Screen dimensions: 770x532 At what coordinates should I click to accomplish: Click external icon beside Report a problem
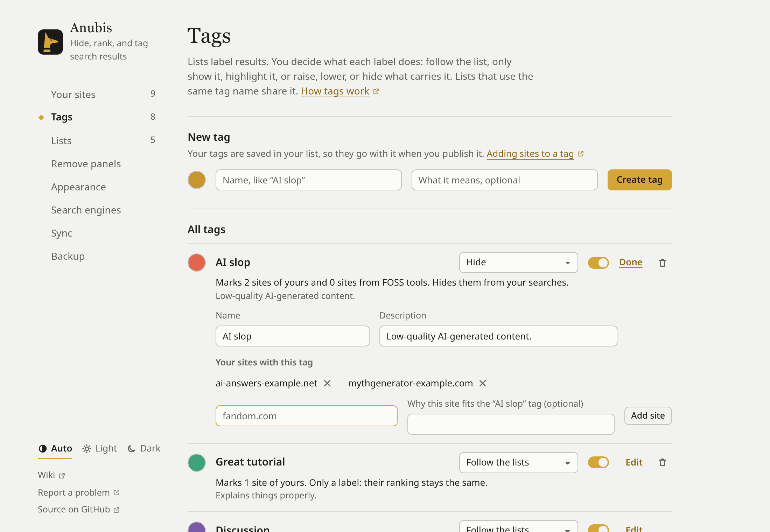point(117,492)
